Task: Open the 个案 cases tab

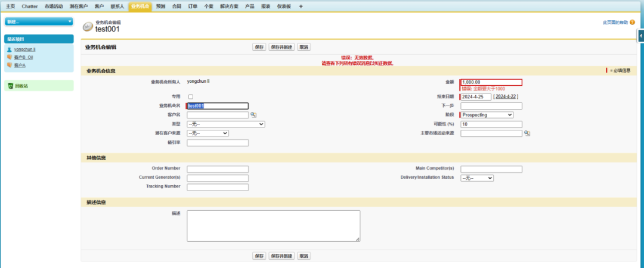Action: point(209,7)
